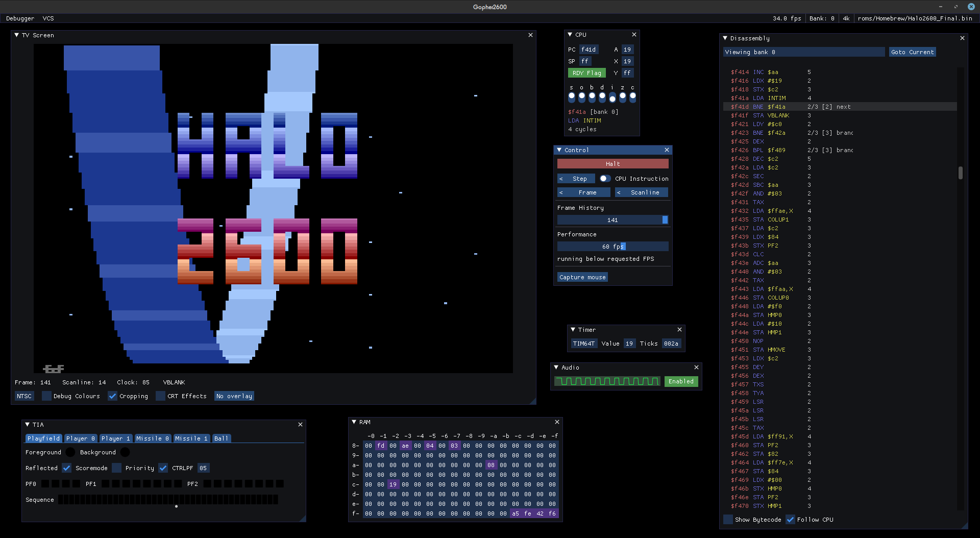980x538 pixels.
Task: Step back one frame arrow
Action: pyautogui.click(x=561, y=192)
